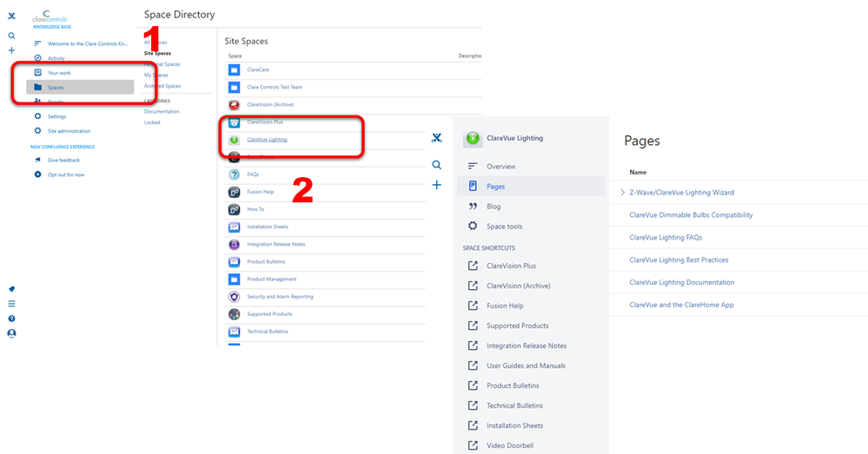Open Space tools in the ClareVue Lighting sidebar
868x454 pixels.
pyautogui.click(x=504, y=227)
